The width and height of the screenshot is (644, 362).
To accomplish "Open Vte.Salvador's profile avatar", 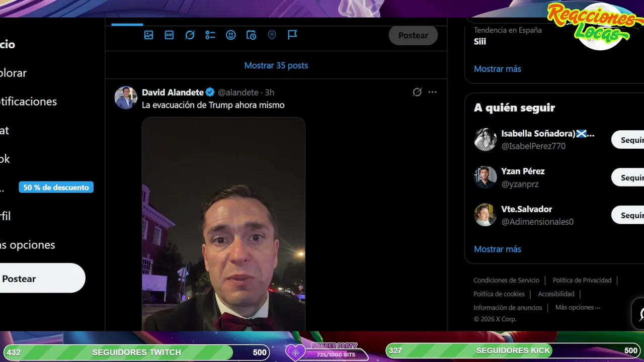I will 486,215.
